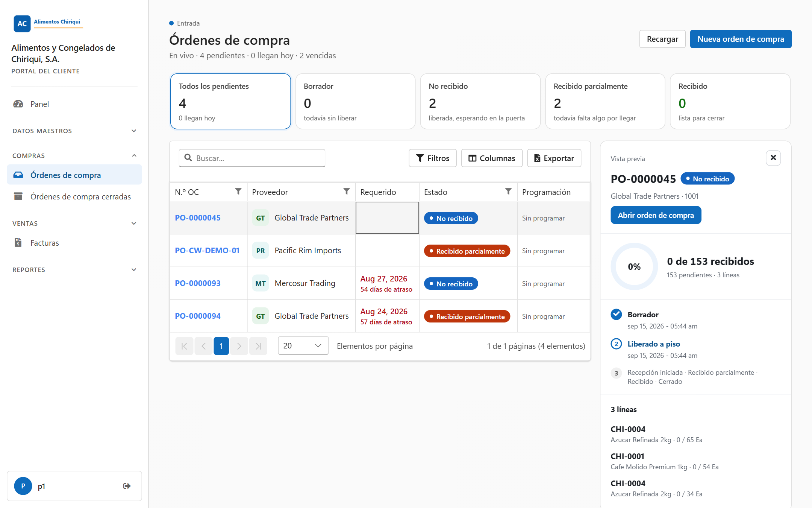Click PR avatar for Pacific Rim Imports
Image resolution: width=812 pixels, height=508 pixels.
click(261, 251)
